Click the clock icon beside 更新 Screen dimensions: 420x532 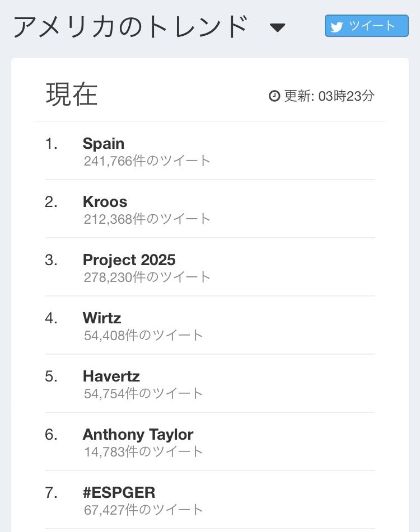point(274,96)
